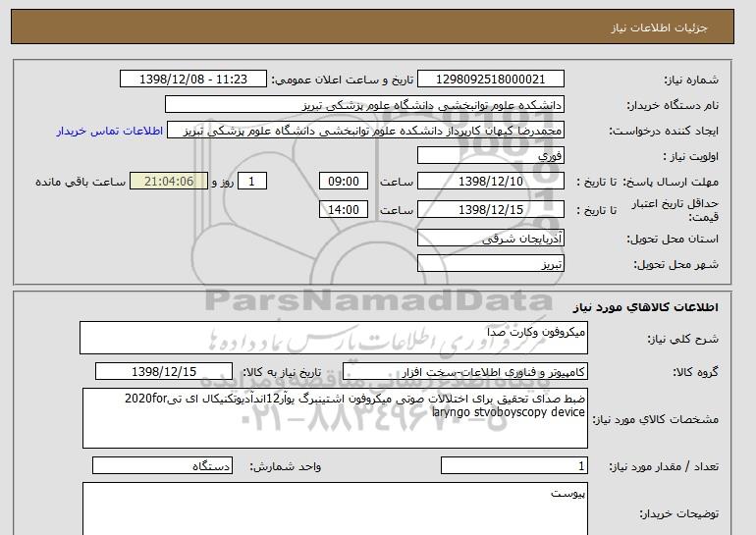Click label تعداد / مقدار مورد نیاز
The image size is (756, 535).
664,466
